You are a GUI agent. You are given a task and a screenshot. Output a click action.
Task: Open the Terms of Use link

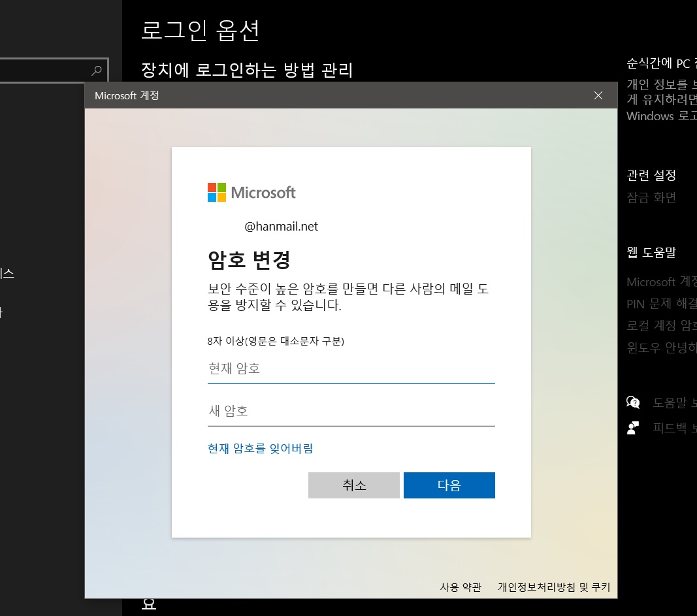click(x=461, y=587)
